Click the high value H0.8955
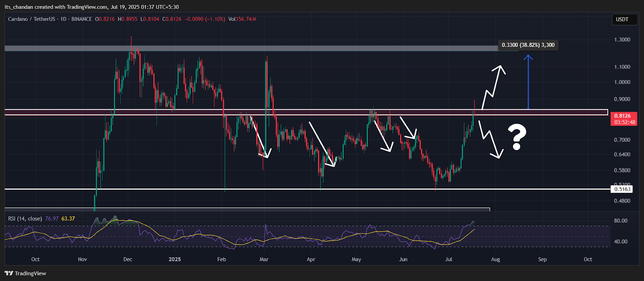 click(x=128, y=19)
